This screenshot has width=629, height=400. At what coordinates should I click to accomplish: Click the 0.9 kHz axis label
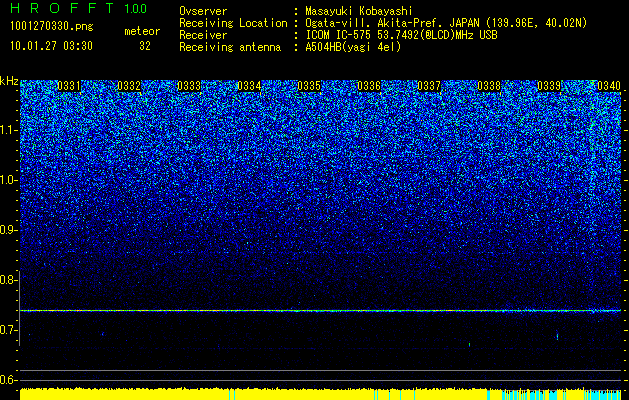point(9,230)
